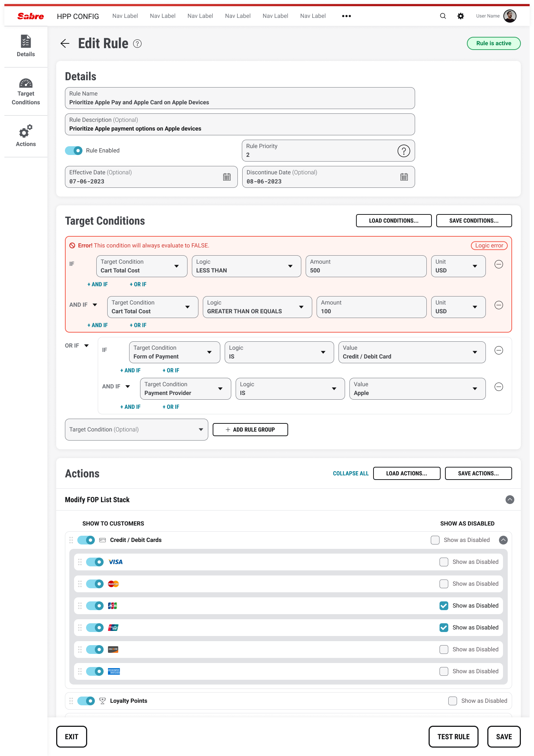Click the SAVE button
The width and height of the screenshot is (534, 756).
pyautogui.click(x=504, y=737)
